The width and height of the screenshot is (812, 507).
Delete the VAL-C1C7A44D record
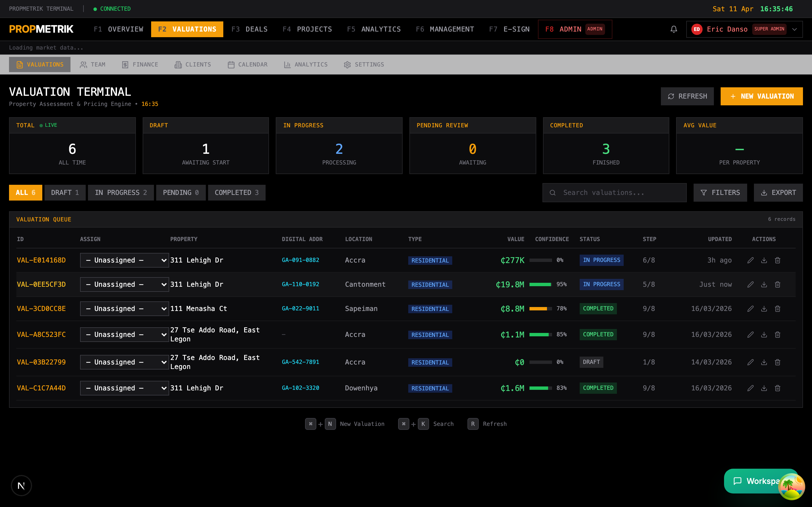pyautogui.click(x=777, y=388)
